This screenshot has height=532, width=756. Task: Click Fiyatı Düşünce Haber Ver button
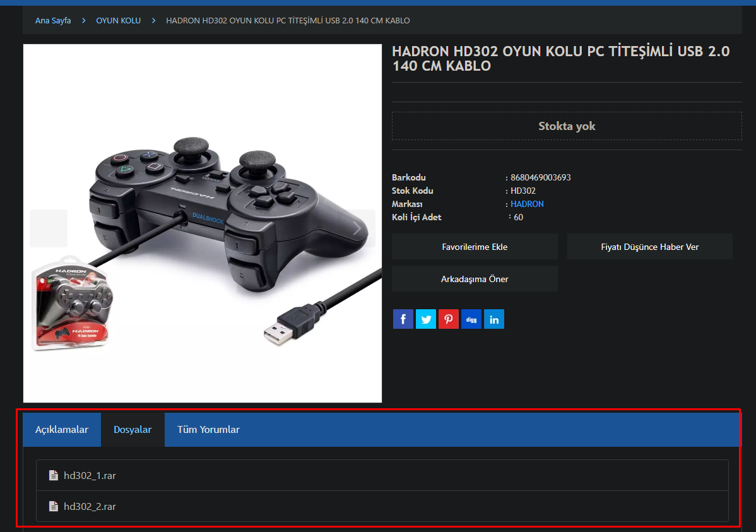pyautogui.click(x=649, y=247)
